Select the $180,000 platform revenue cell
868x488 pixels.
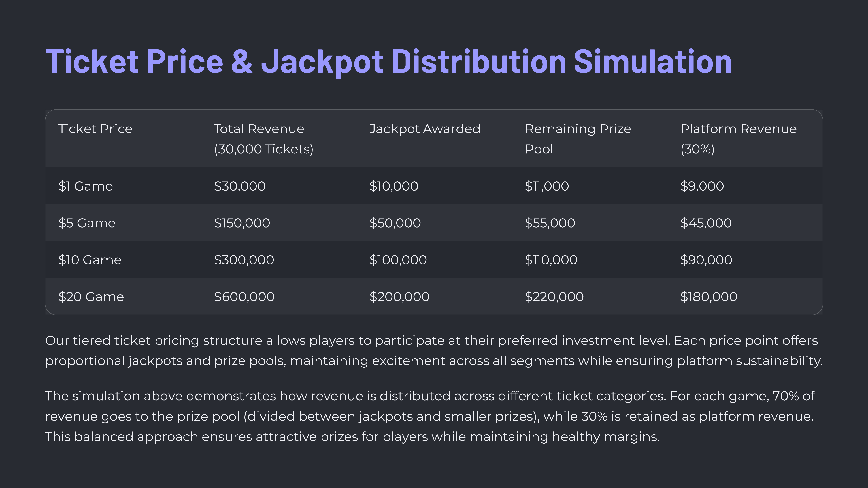point(709,297)
